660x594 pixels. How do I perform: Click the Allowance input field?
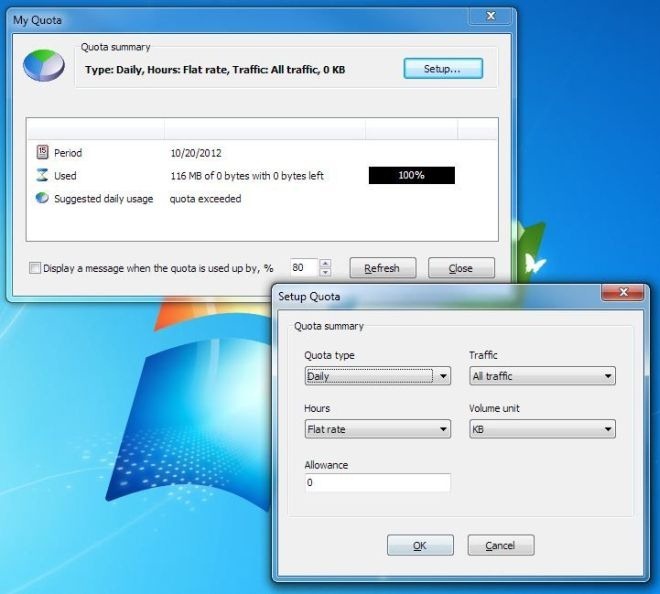(x=378, y=482)
